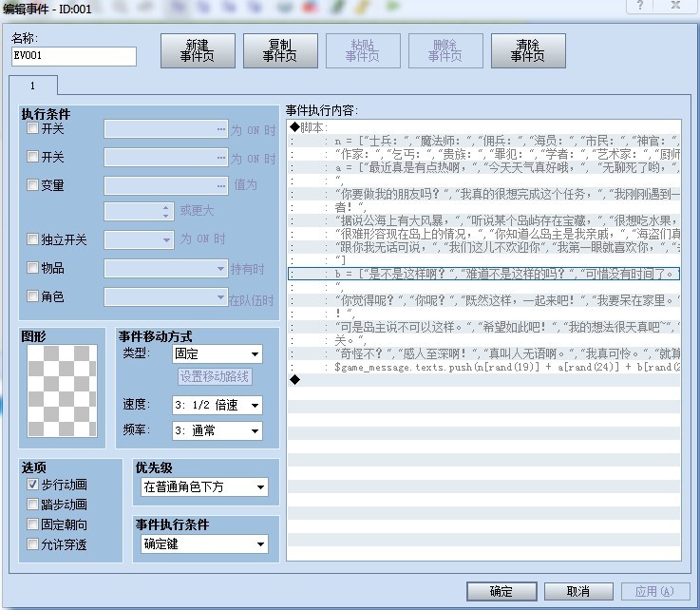The width and height of the screenshot is (700, 610).
Task: Check the 允许穿透 option
Action: point(32,544)
